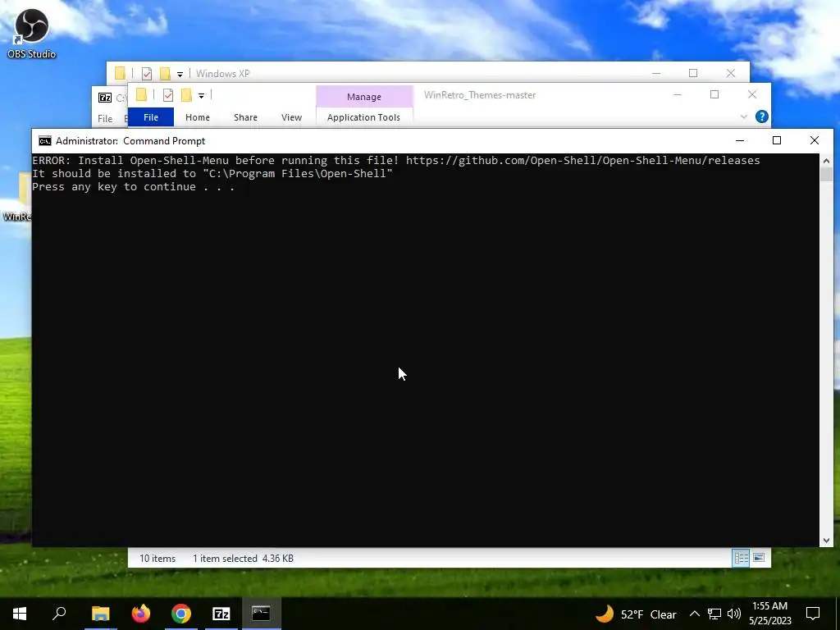Viewport: 840px width, 630px height.
Task: Open File menu in 7-Zip window
Action: click(104, 118)
